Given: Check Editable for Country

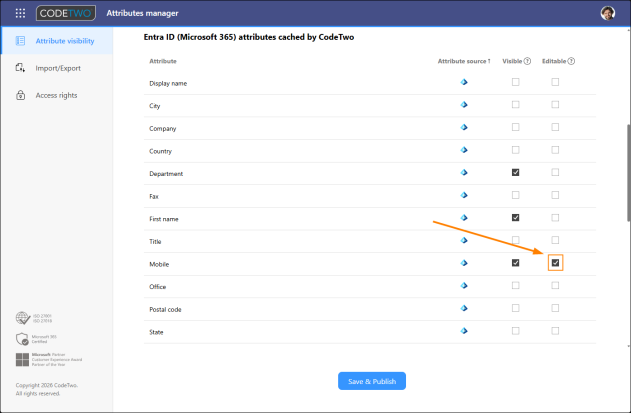Looking at the screenshot, I should pyautogui.click(x=555, y=150).
